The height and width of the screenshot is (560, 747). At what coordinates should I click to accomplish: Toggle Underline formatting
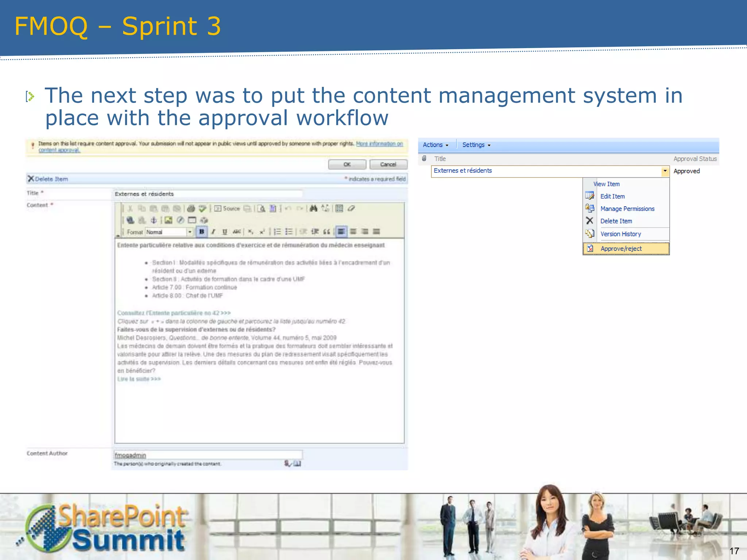(225, 232)
